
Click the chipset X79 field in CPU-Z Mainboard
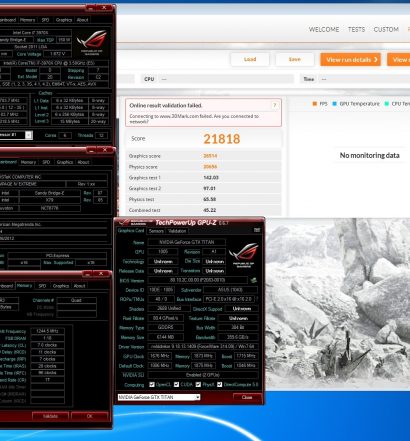tap(50, 200)
